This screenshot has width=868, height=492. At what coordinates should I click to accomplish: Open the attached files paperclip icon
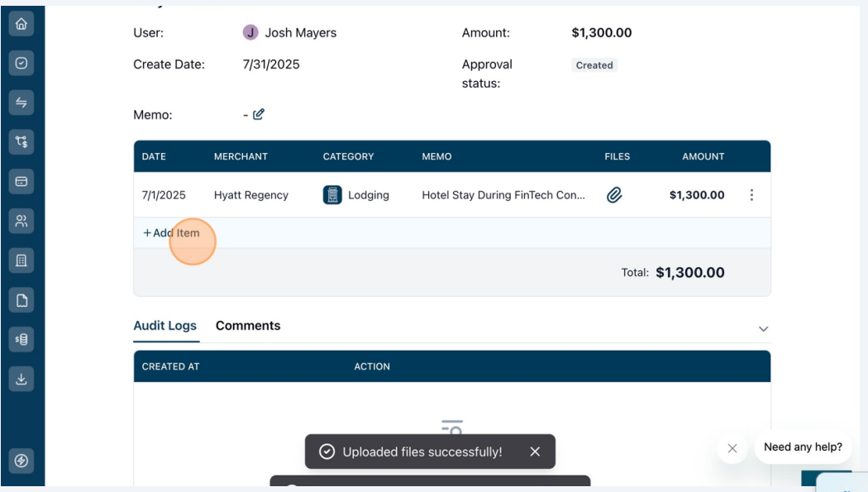(614, 195)
